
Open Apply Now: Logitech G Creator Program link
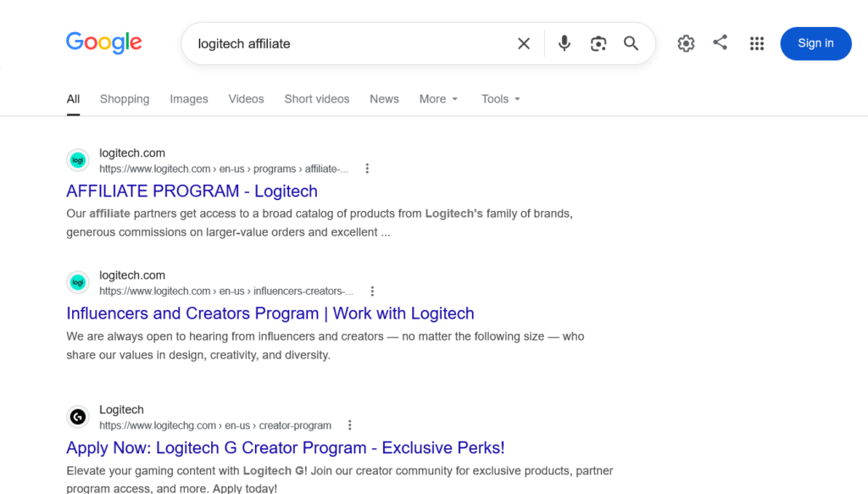(x=286, y=447)
